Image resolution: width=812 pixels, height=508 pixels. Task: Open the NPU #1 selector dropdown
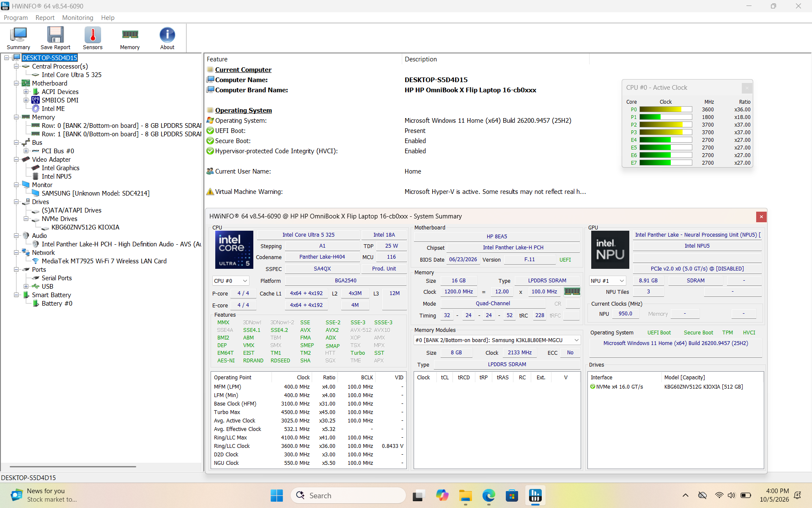point(607,281)
